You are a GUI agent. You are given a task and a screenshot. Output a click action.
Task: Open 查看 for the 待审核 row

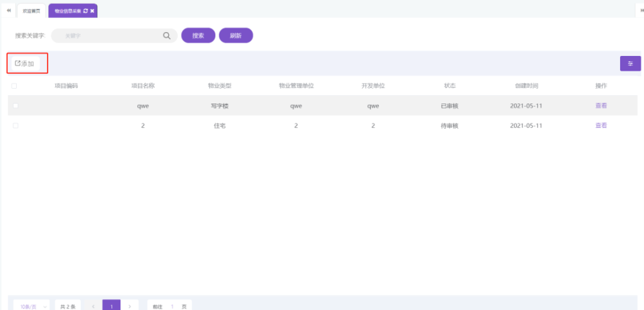click(601, 126)
